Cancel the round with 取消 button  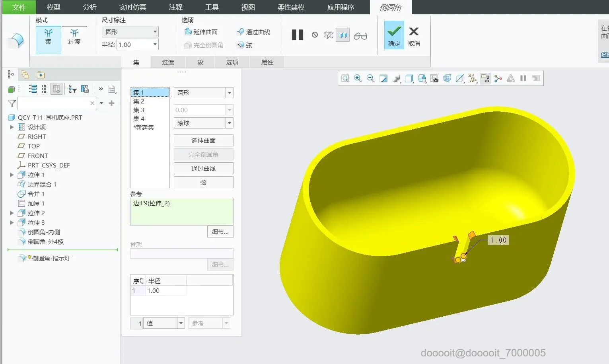(x=414, y=36)
